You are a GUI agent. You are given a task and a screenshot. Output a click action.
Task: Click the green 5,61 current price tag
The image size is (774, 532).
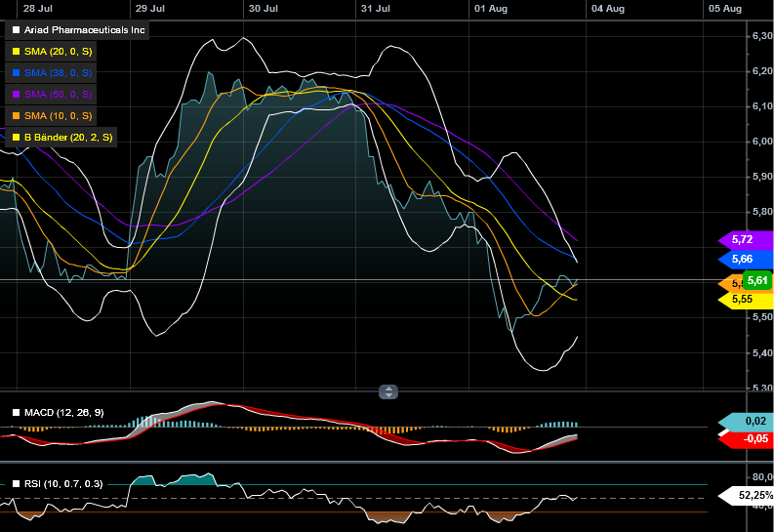pos(757,280)
